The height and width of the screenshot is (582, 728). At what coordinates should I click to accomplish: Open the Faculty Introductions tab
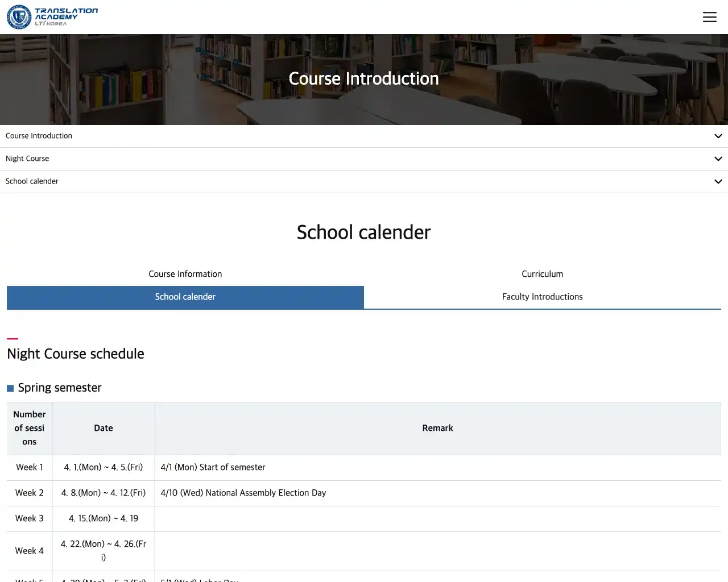click(x=542, y=297)
